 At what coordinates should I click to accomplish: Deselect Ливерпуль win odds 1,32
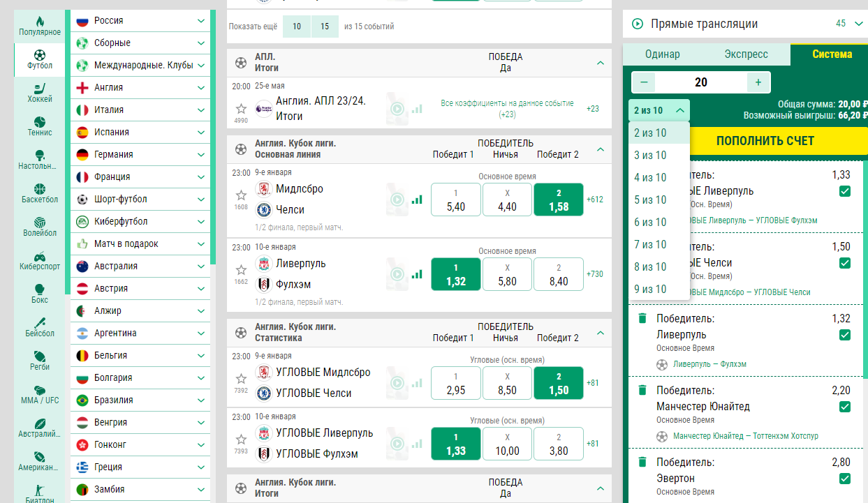click(456, 274)
